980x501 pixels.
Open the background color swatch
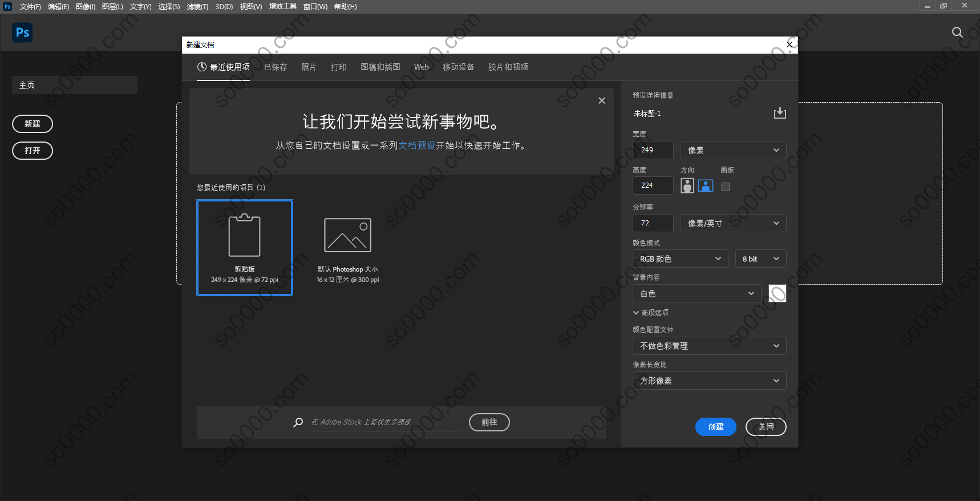777,293
